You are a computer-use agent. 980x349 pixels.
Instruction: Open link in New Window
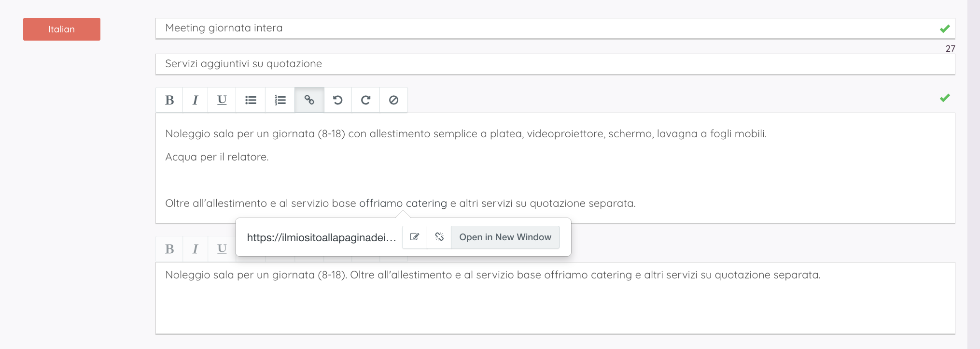(x=505, y=237)
